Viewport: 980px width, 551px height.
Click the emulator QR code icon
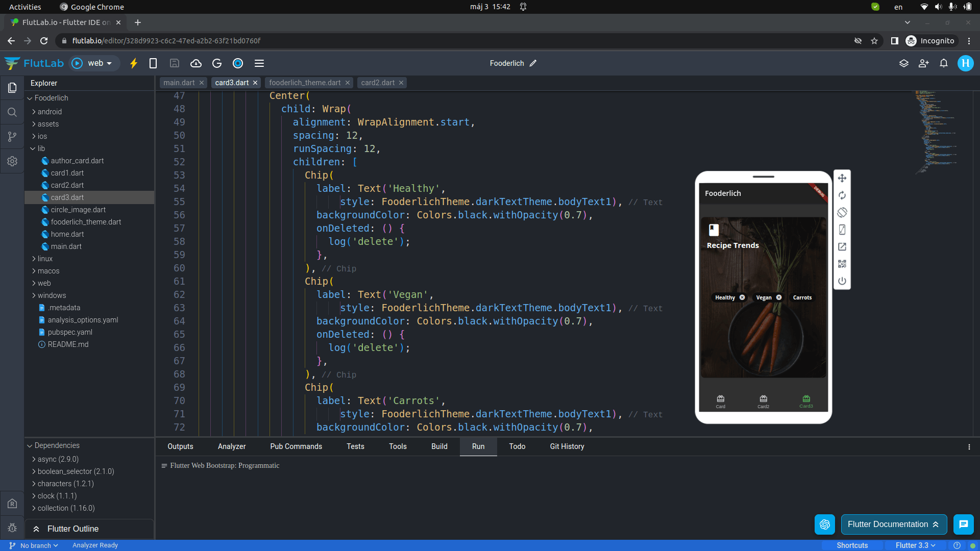[x=842, y=264]
